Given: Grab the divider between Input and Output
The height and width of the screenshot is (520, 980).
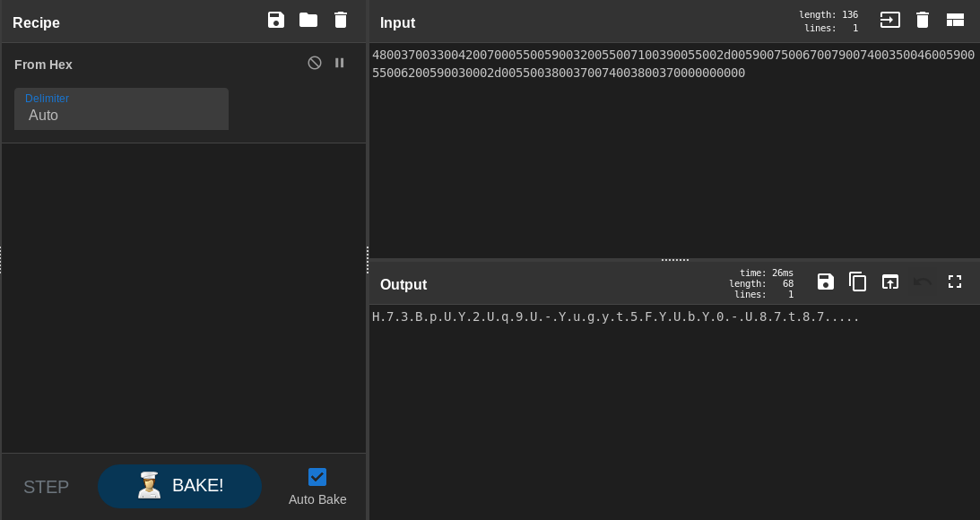Looking at the screenshot, I should (x=674, y=260).
